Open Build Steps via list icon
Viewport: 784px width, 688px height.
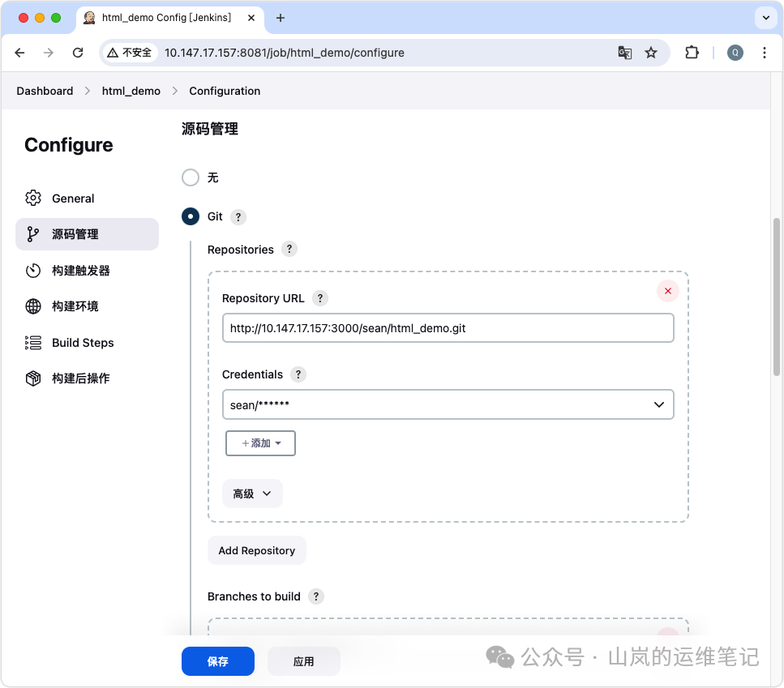pyautogui.click(x=33, y=342)
